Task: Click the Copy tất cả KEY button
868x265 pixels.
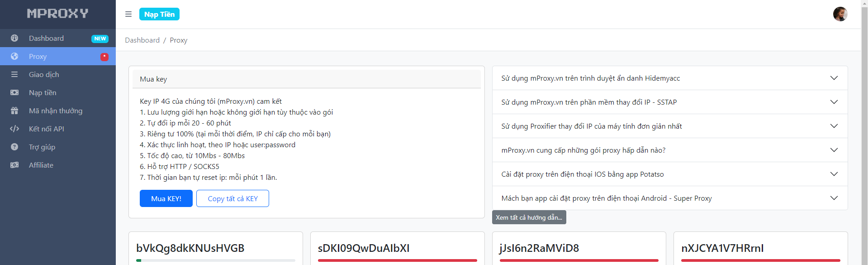Action: [232, 198]
